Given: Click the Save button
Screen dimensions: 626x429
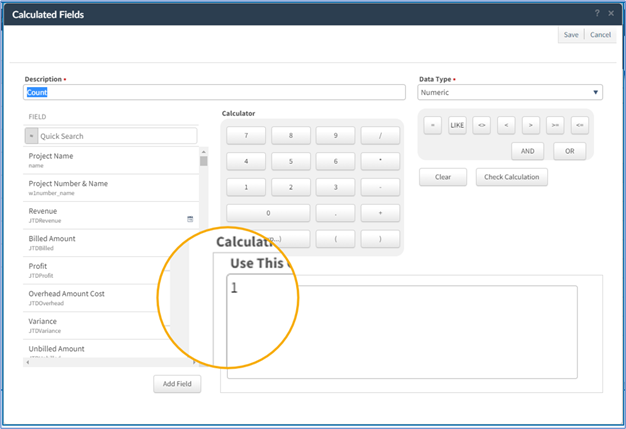Looking at the screenshot, I should (570, 35).
